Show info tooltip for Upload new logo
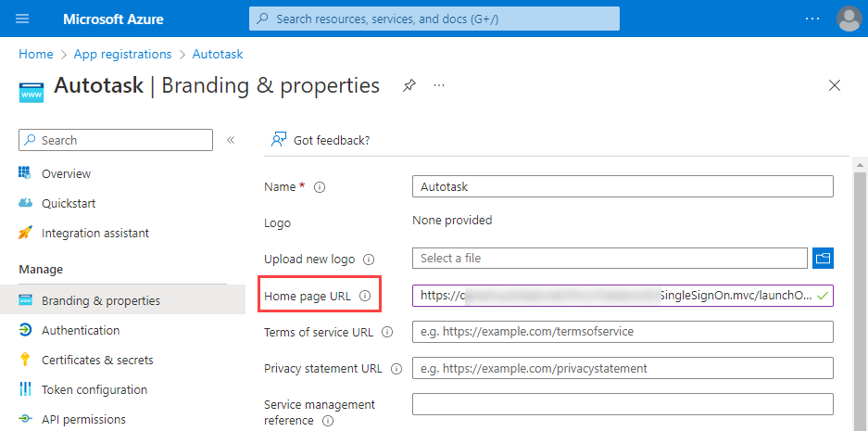 point(369,260)
